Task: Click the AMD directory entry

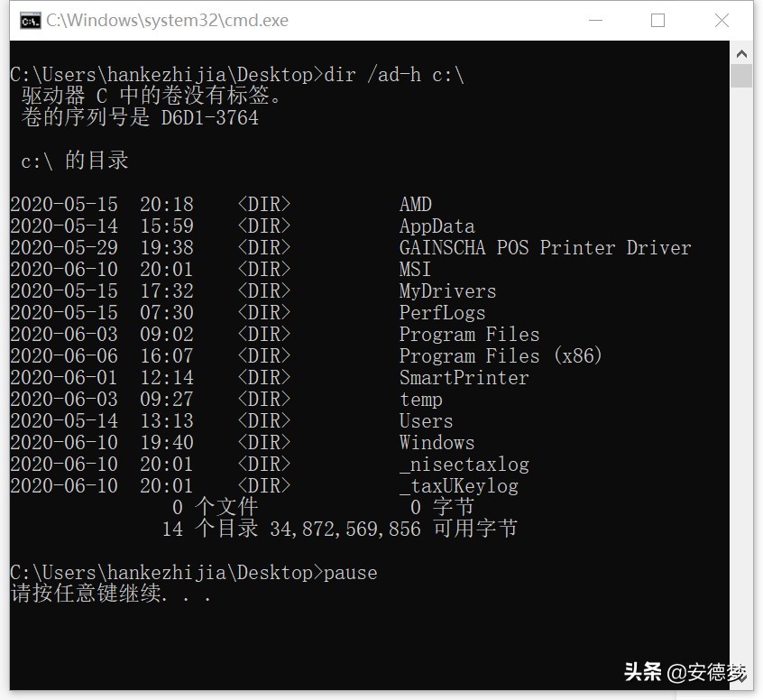Action: (416, 205)
